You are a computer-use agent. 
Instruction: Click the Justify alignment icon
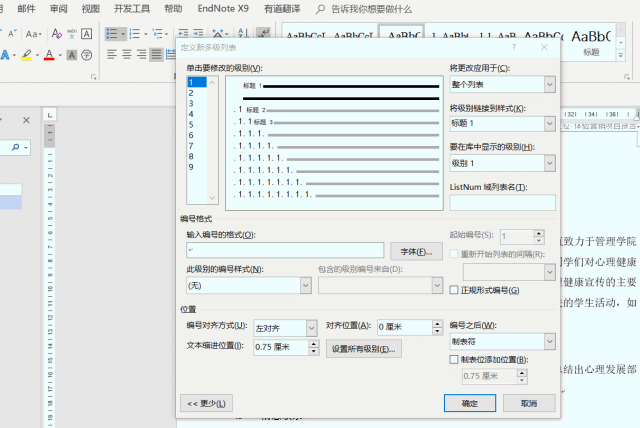coord(156,54)
